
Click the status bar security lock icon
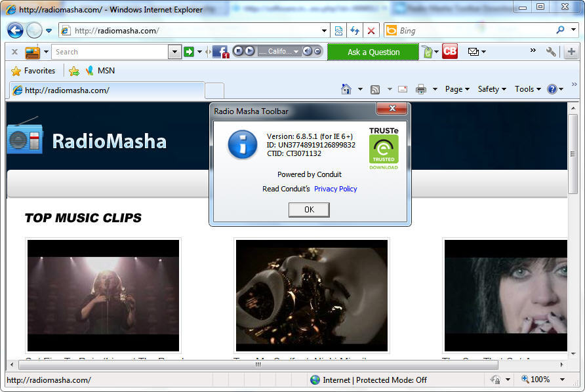tap(495, 380)
